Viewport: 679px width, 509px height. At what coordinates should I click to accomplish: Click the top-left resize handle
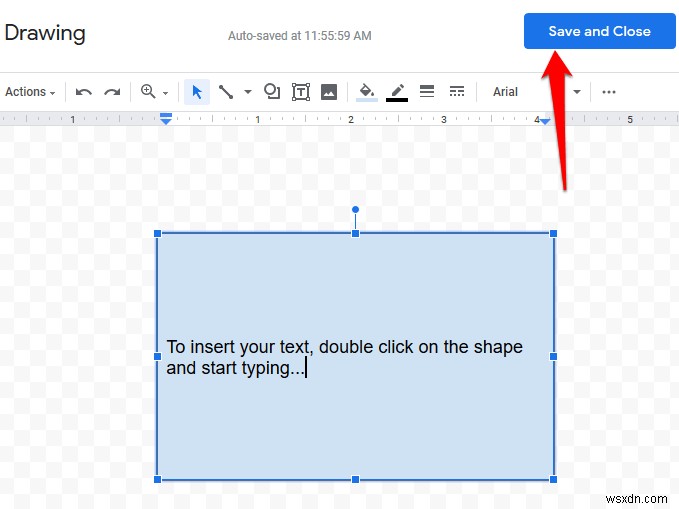click(158, 234)
